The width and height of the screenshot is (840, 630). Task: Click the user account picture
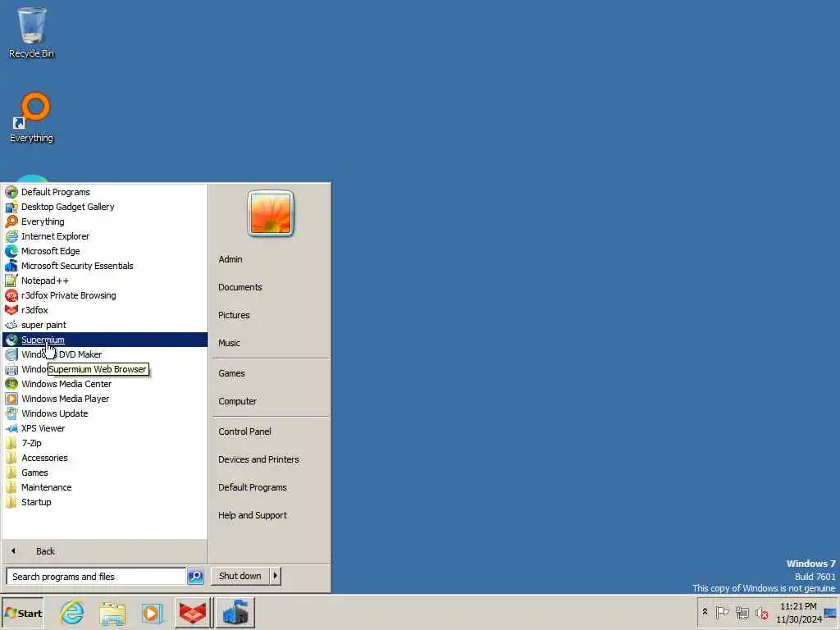point(271,214)
